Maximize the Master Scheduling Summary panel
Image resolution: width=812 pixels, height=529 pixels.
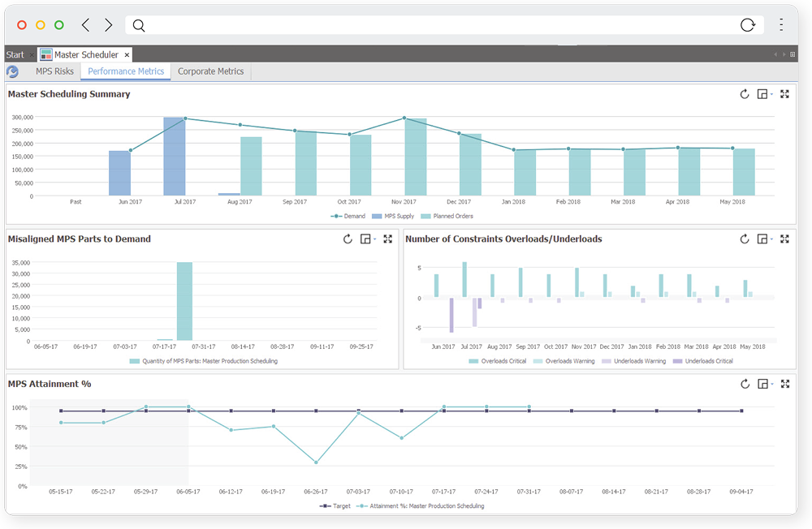[x=784, y=94]
